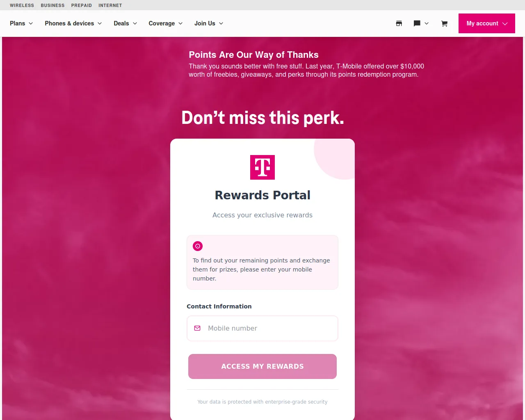Go to the Prepaid section
The width and height of the screenshot is (525, 420).
click(82, 5)
